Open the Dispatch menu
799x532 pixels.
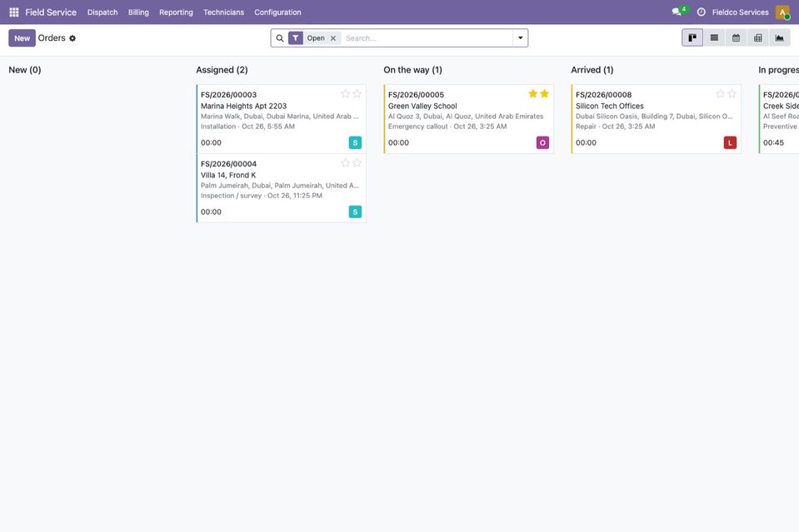click(x=102, y=12)
